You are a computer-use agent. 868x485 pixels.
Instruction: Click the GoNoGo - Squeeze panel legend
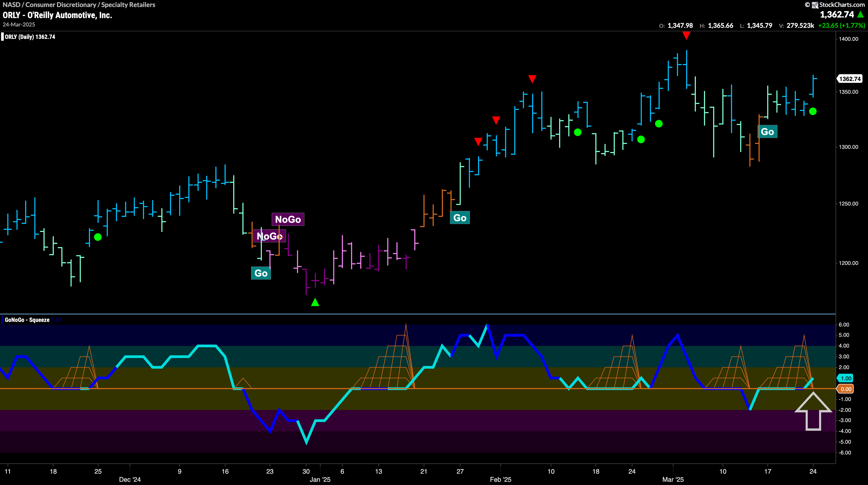(27, 320)
